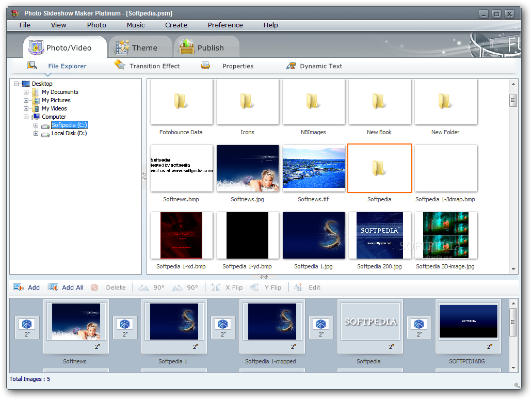The height and width of the screenshot is (400, 532).
Task: Select the Softnews.tif thumbnail
Action: (x=314, y=169)
